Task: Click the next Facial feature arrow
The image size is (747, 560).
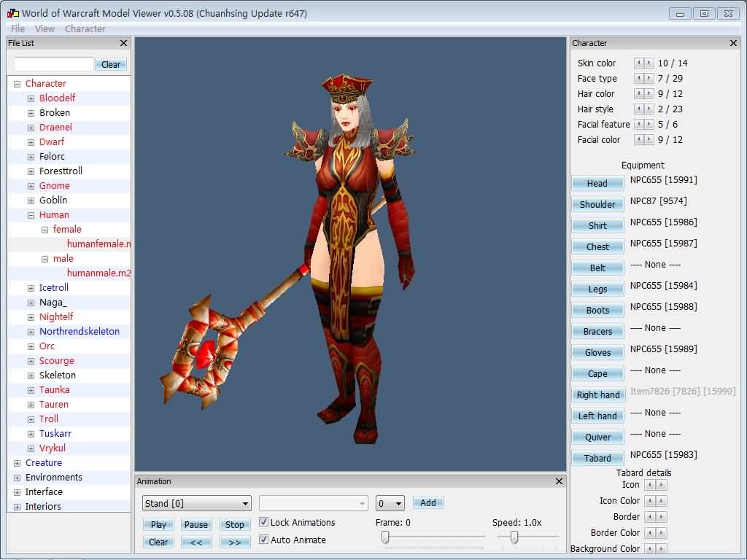Action: click(649, 124)
